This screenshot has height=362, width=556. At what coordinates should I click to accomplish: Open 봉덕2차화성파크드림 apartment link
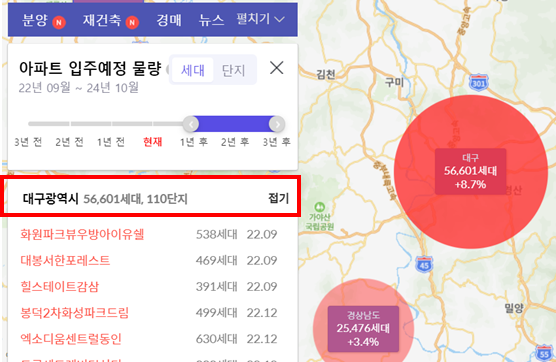pos(74,313)
